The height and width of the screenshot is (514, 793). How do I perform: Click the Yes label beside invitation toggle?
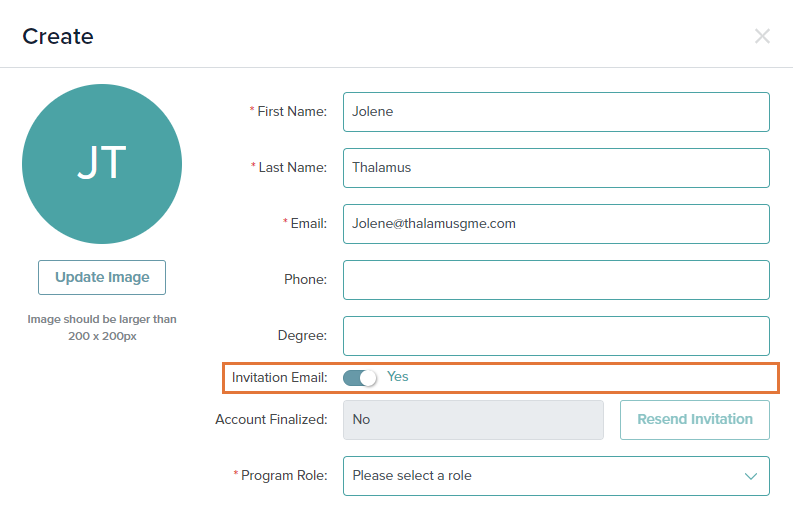pyautogui.click(x=398, y=376)
